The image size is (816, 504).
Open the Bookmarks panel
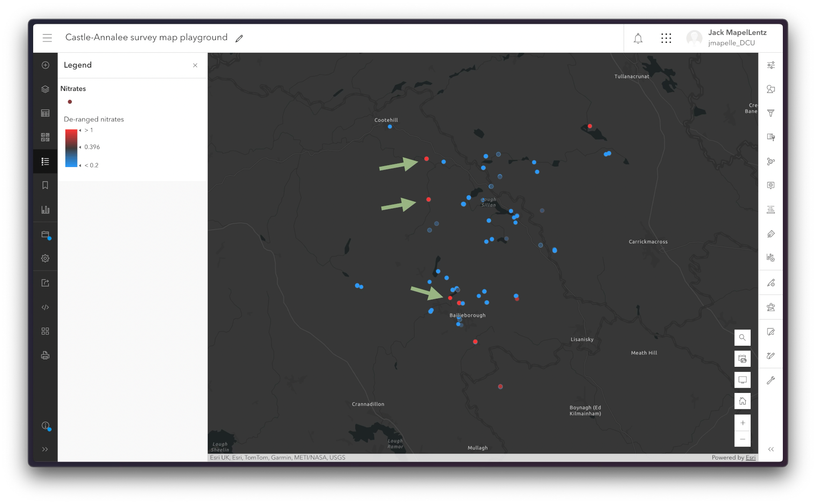point(45,186)
